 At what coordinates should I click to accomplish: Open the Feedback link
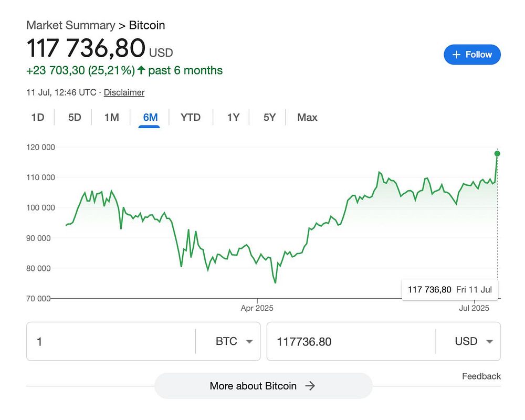(481, 376)
